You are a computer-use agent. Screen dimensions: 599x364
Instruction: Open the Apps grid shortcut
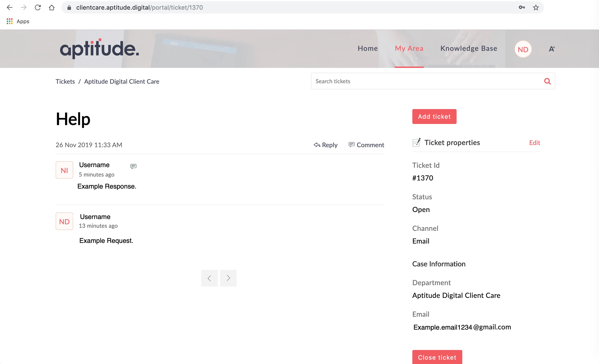tap(10, 21)
